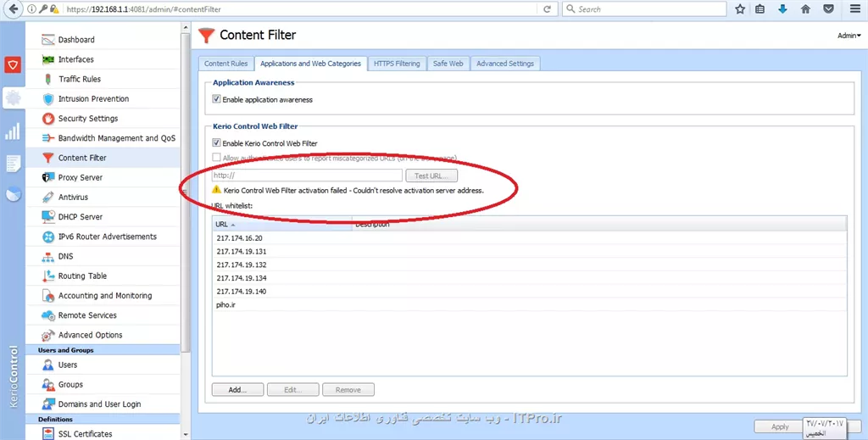Screen dimensions: 868x440
Task: Open Security Settings hand icon
Action: pyautogui.click(x=48, y=119)
